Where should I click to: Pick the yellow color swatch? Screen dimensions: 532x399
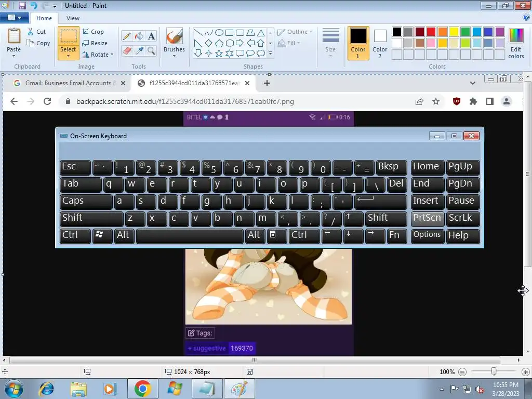click(454, 32)
